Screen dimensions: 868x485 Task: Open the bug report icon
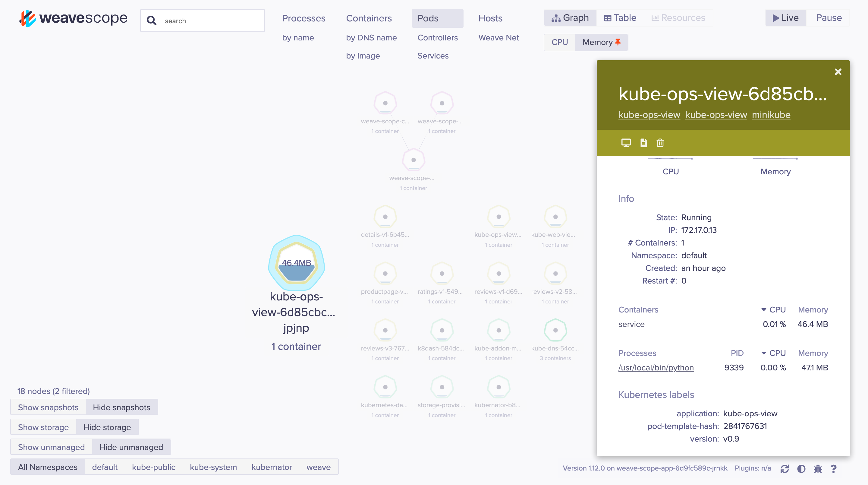tap(818, 468)
